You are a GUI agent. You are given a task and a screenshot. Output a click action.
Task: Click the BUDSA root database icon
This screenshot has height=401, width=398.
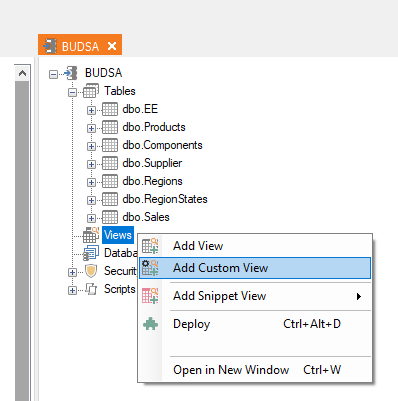71,73
